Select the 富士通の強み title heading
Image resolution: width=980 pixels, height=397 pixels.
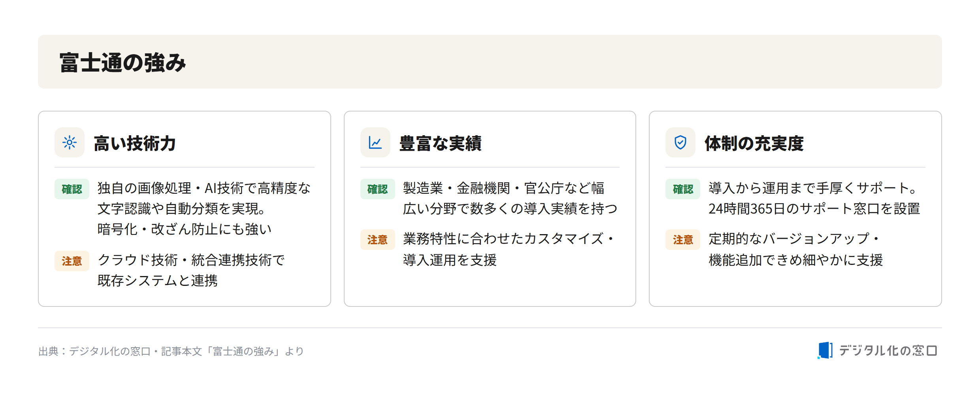click(123, 62)
